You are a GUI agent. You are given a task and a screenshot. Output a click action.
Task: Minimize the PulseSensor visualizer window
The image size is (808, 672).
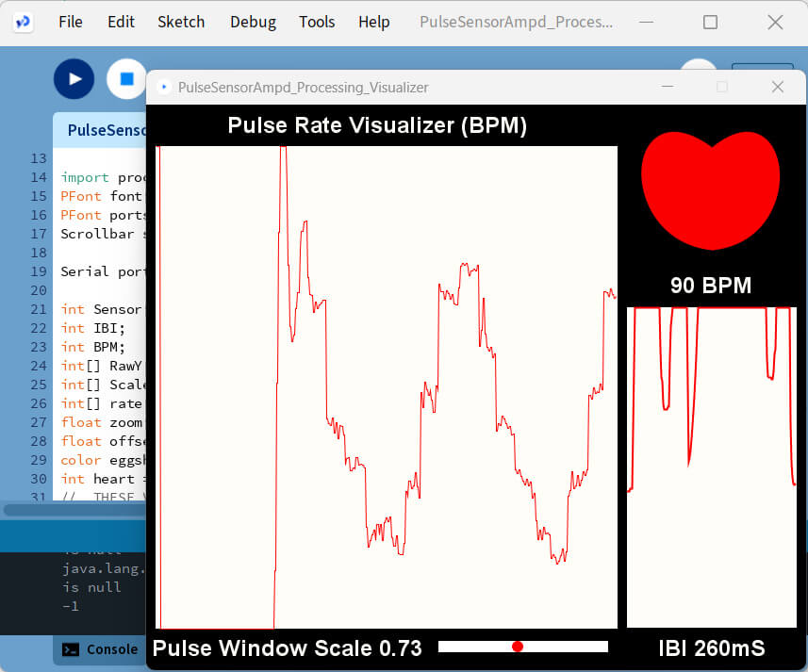668,87
